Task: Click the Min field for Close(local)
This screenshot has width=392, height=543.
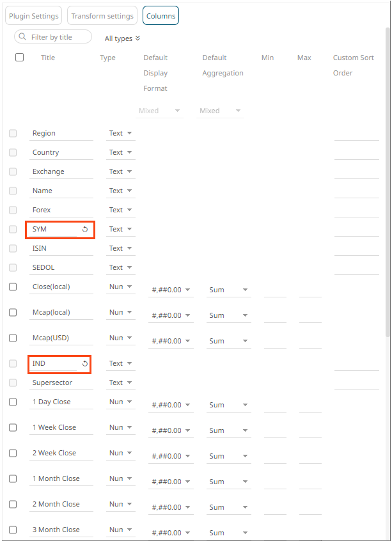Action: [x=275, y=290]
